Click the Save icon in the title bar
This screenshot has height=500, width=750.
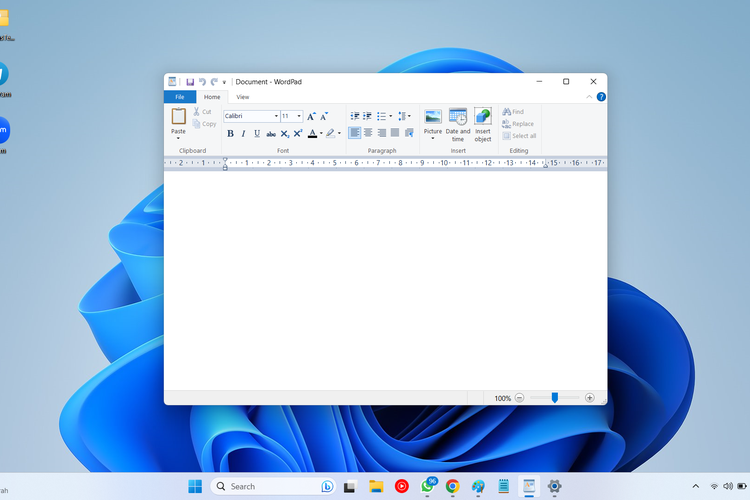(x=190, y=82)
